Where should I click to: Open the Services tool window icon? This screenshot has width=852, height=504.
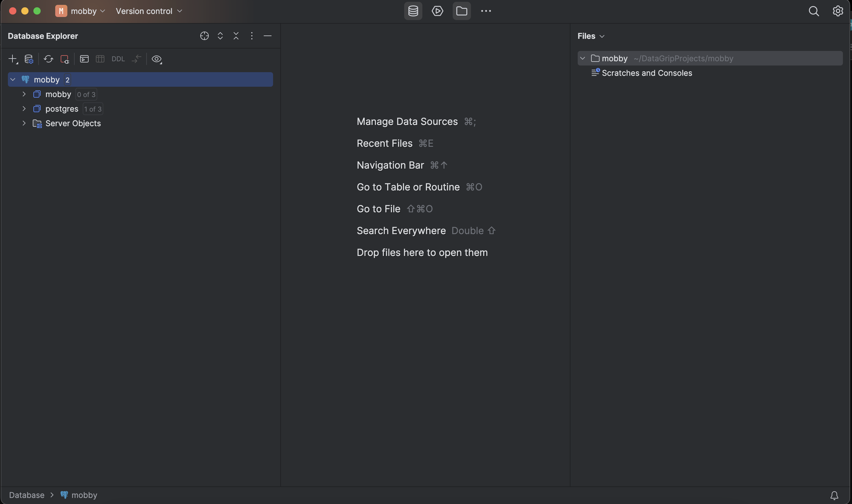pyautogui.click(x=437, y=11)
